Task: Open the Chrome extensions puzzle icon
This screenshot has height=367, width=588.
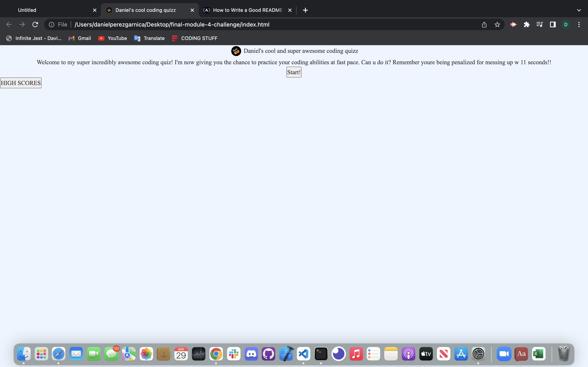Action: coord(527,24)
